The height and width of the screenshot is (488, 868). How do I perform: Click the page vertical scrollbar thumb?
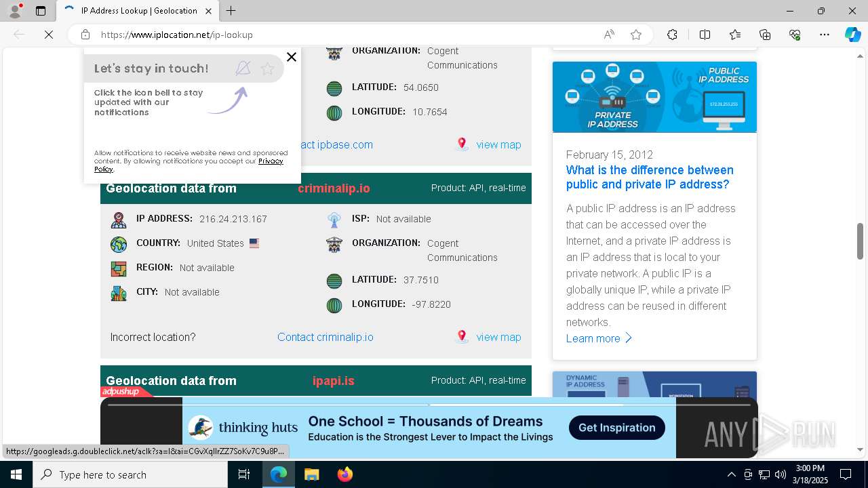click(861, 241)
